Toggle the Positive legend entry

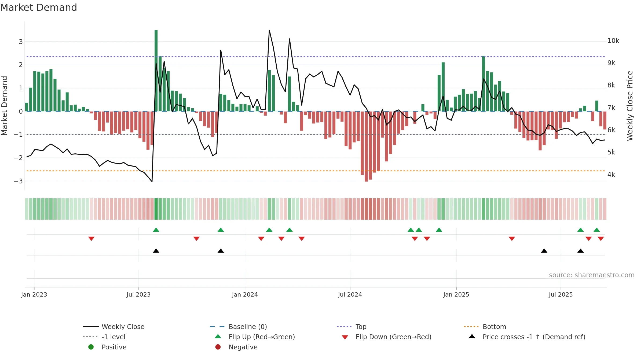[x=107, y=347]
